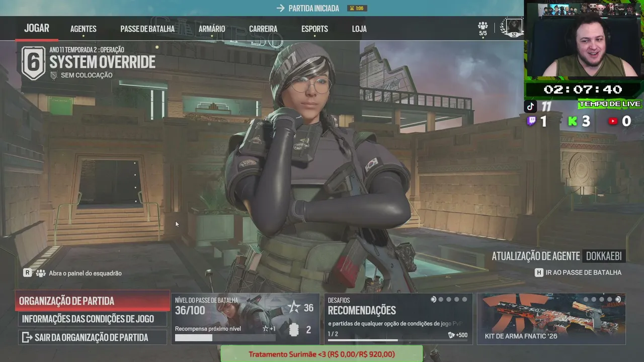The width and height of the screenshot is (644, 362).
Task: Click the DOKKAEBI agent update tag
Action: point(604,256)
